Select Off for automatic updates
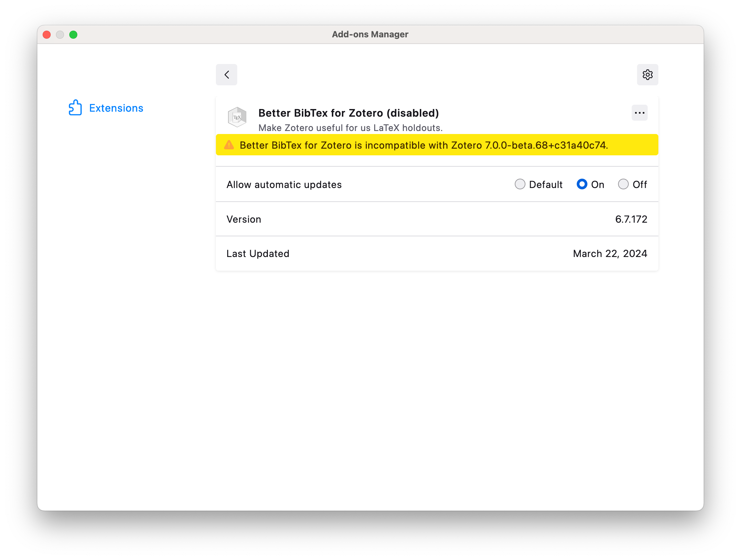The width and height of the screenshot is (741, 560). [623, 184]
